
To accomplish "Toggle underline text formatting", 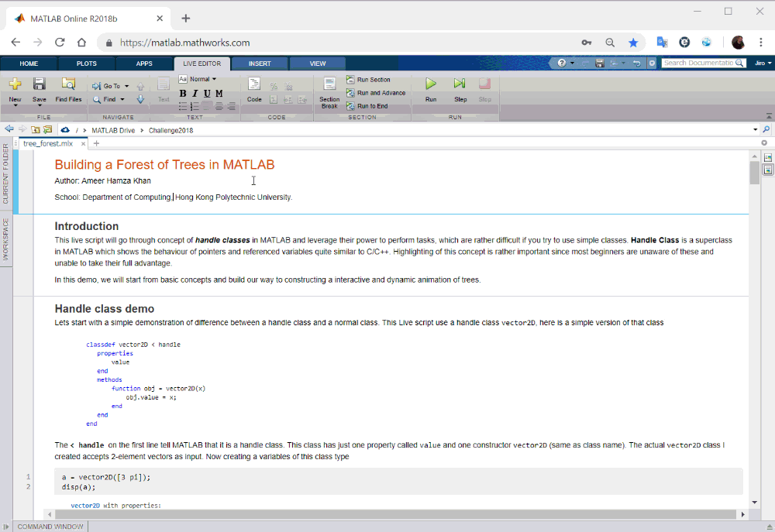I will pos(207,94).
